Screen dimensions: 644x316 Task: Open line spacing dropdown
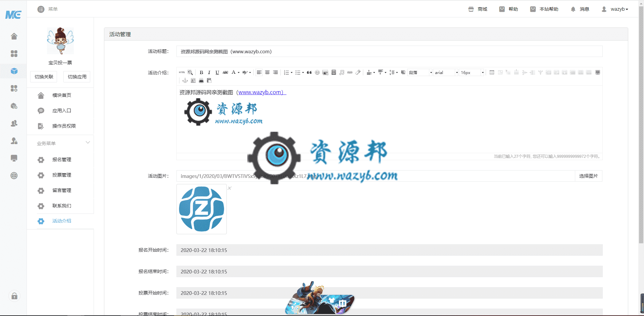(397, 72)
